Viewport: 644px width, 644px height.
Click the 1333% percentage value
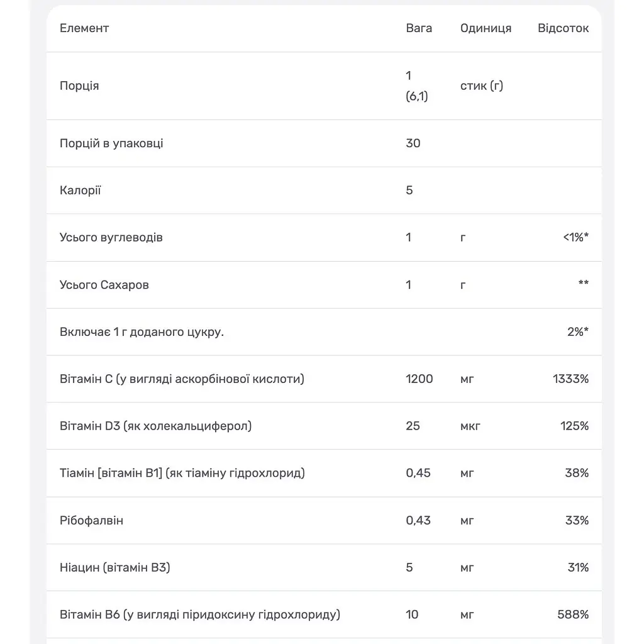[570, 379]
